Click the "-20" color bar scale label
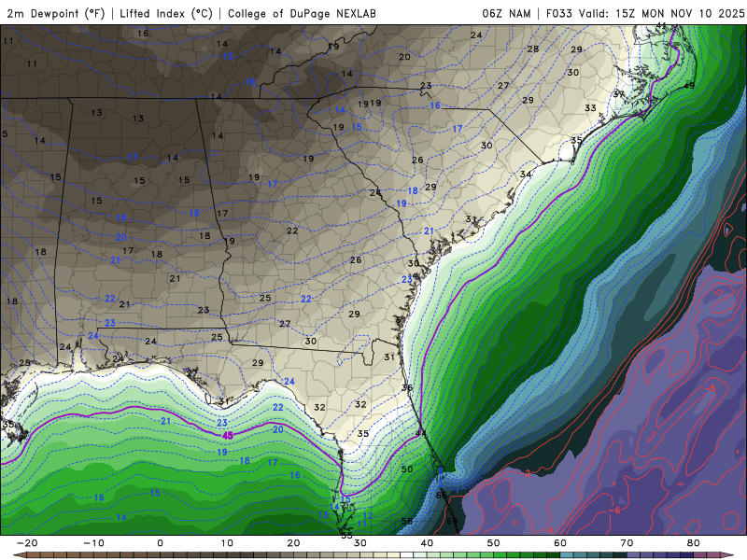Screen dimensions: 747x560 (27, 543)
